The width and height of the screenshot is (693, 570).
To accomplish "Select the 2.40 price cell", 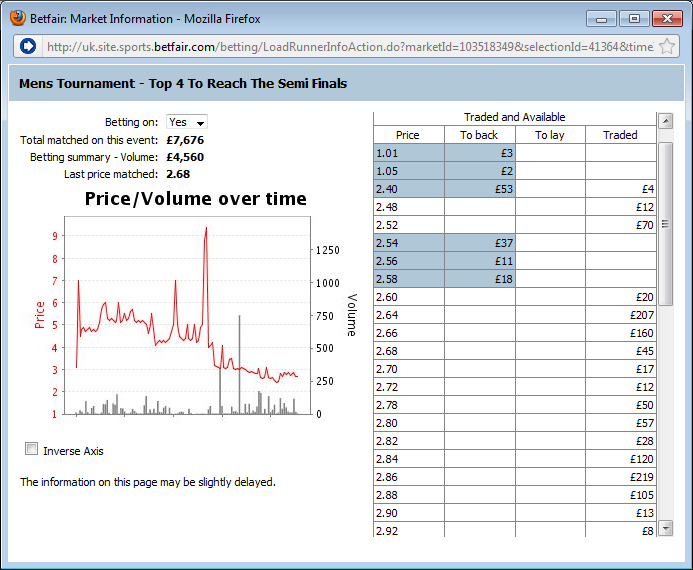I will tap(409, 189).
